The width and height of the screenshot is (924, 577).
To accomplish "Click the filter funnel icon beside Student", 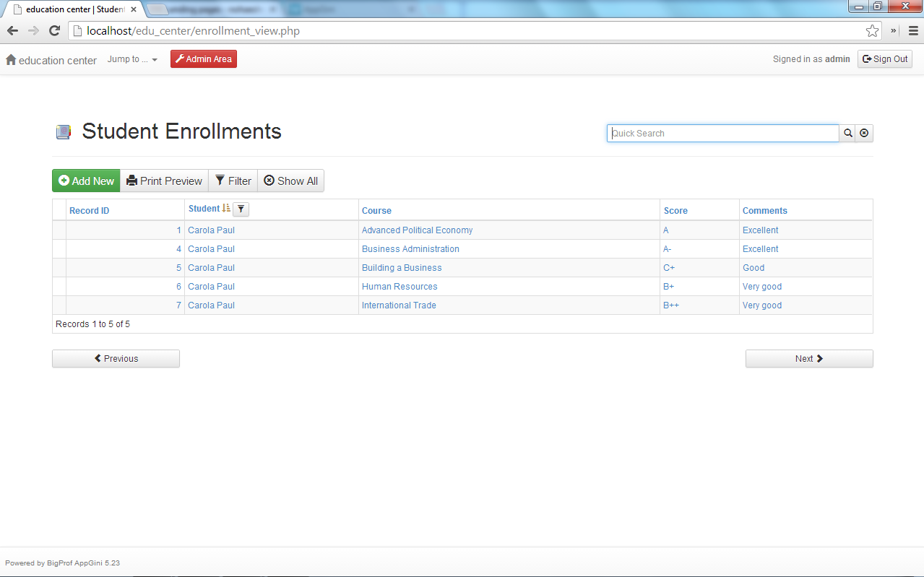I will pyautogui.click(x=241, y=209).
